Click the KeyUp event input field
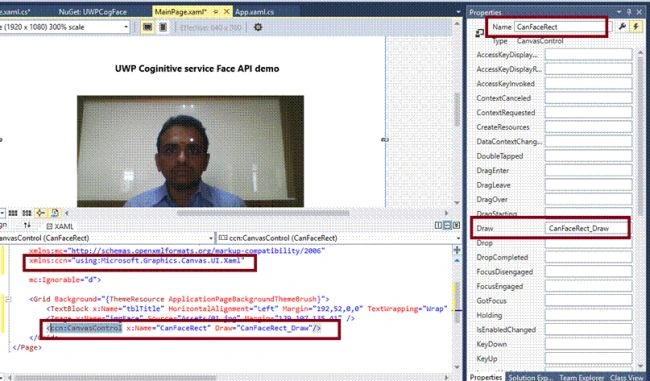650x381 pixels. coord(588,359)
